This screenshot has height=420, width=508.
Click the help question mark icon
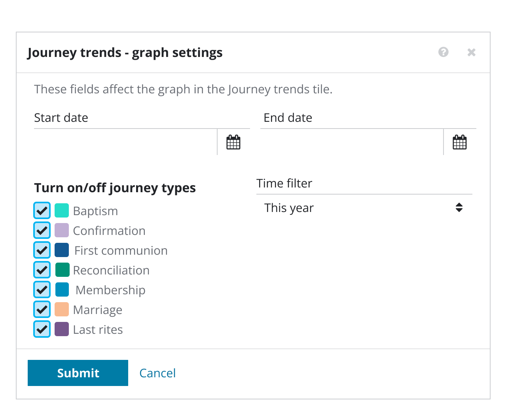[444, 52]
